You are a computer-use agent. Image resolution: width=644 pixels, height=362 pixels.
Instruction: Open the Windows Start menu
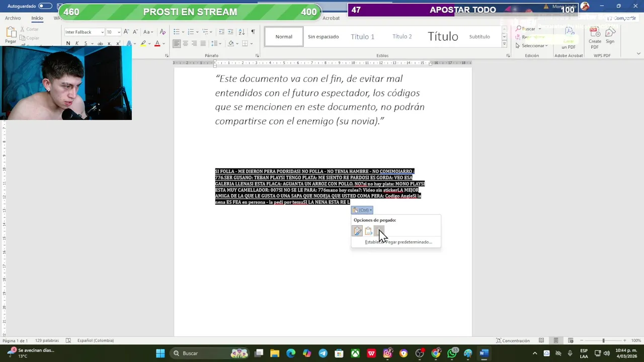point(160,353)
